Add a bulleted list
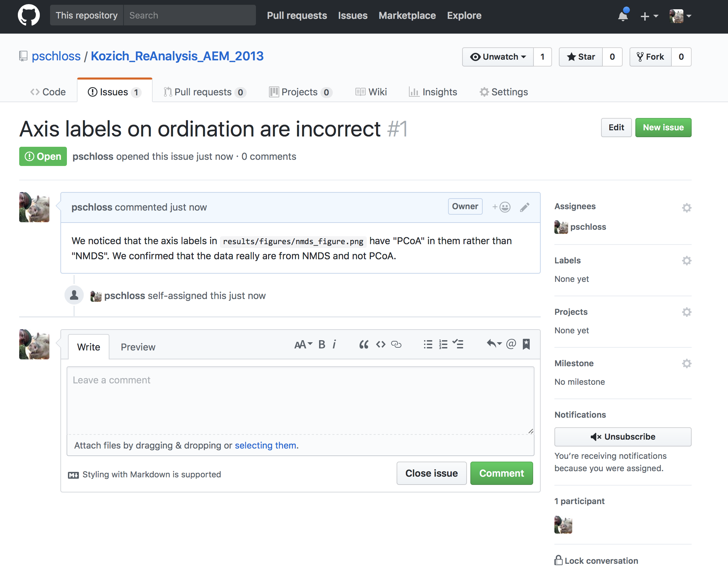 [x=428, y=344]
